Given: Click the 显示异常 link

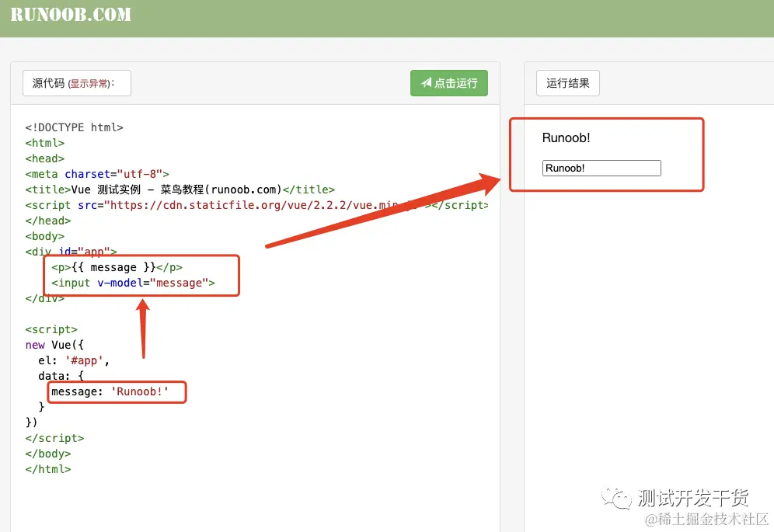Looking at the screenshot, I should [89, 83].
